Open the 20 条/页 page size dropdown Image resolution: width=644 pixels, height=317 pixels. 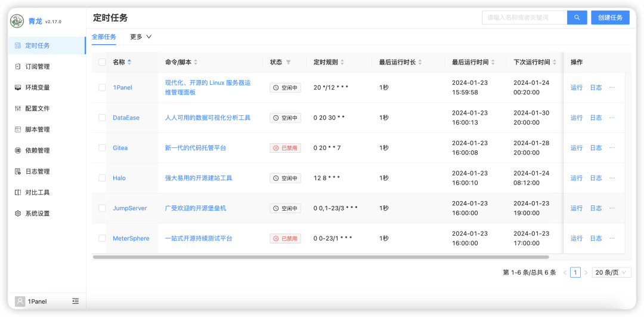pyautogui.click(x=611, y=272)
